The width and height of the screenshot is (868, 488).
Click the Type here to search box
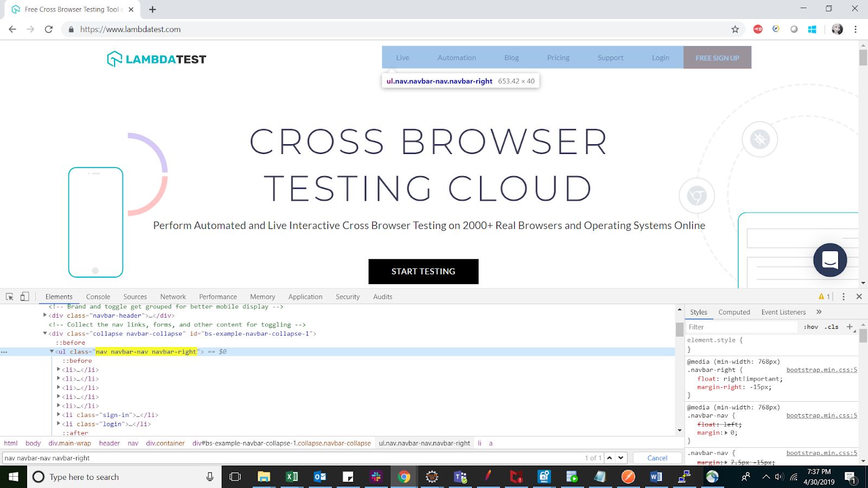pyautogui.click(x=125, y=477)
